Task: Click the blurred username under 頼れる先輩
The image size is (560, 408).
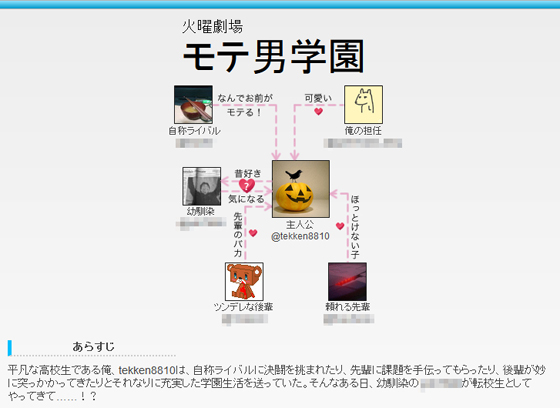Action: (x=349, y=319)
